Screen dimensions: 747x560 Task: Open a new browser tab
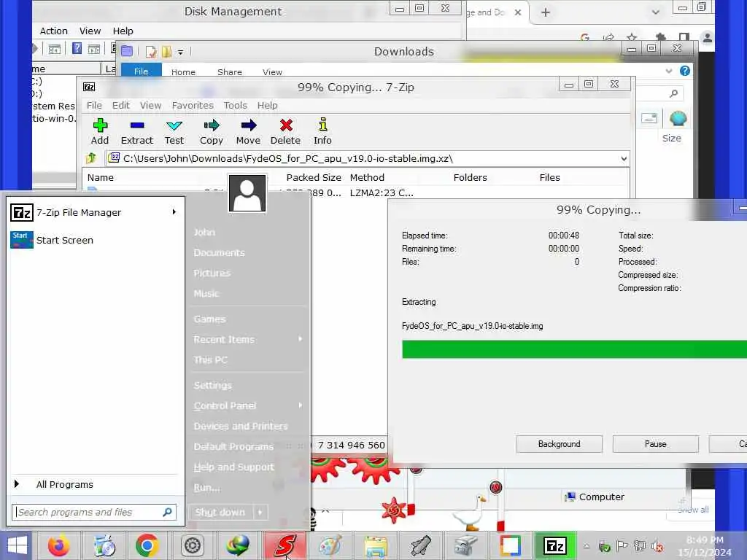coord(546,12)
